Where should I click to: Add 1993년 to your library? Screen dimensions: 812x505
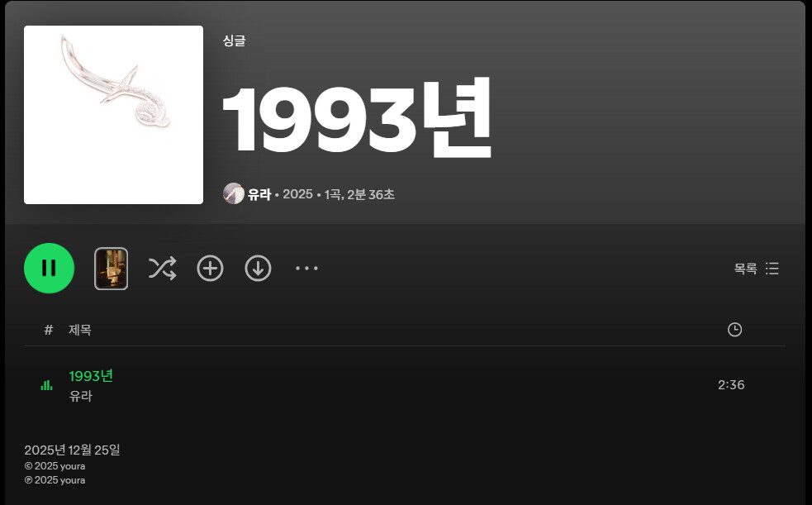point(211,269)
